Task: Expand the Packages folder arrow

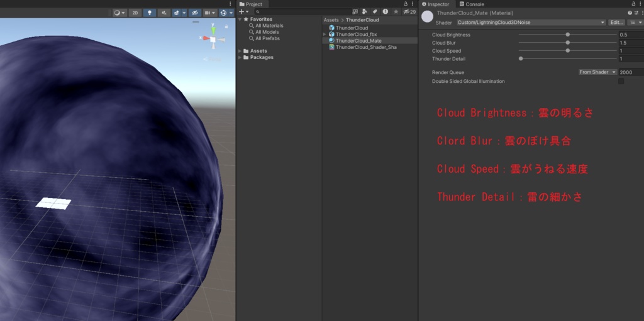Action: coord(240,57)
